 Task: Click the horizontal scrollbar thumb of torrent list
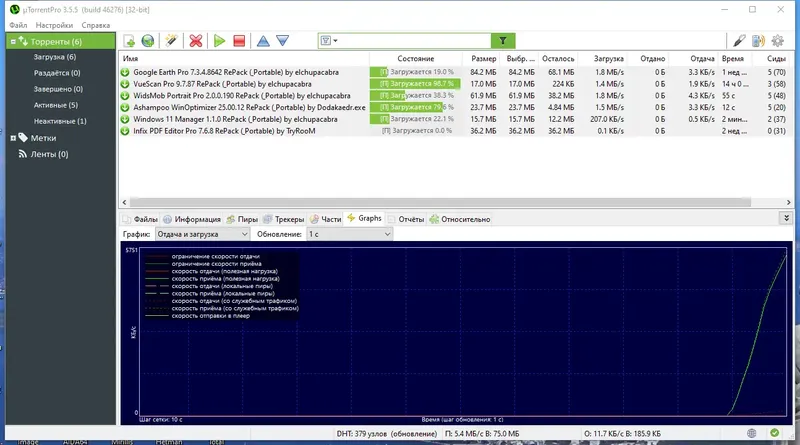[440, 203]
